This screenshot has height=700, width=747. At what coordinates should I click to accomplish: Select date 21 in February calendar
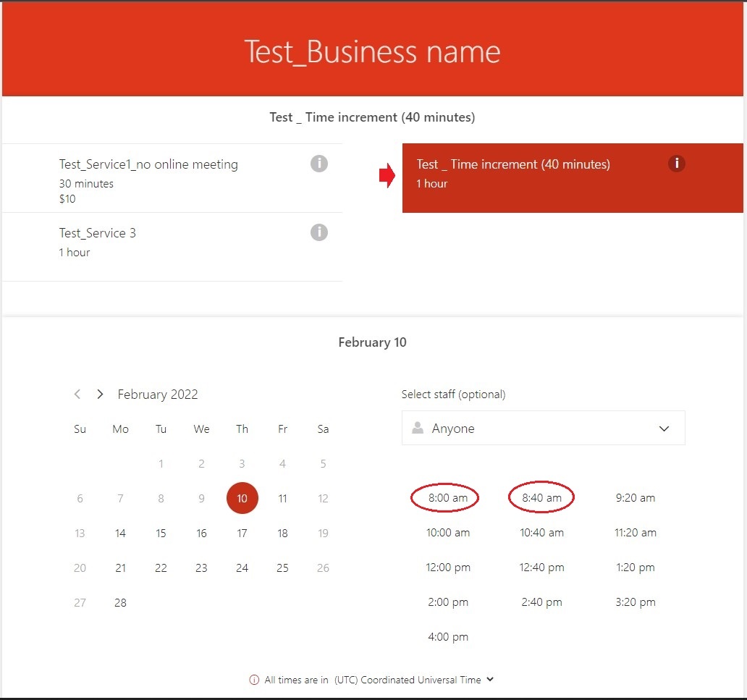121,568
